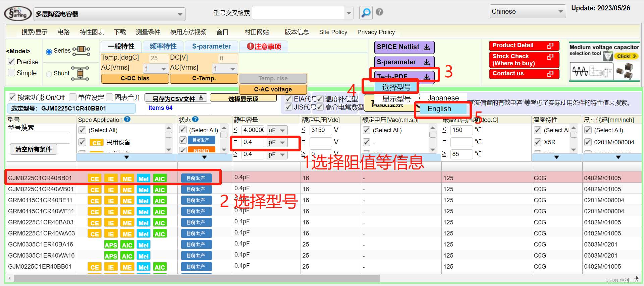Click the magnifier search icon
This screenshot has height=286, width=644.
(x=366, y=13)
